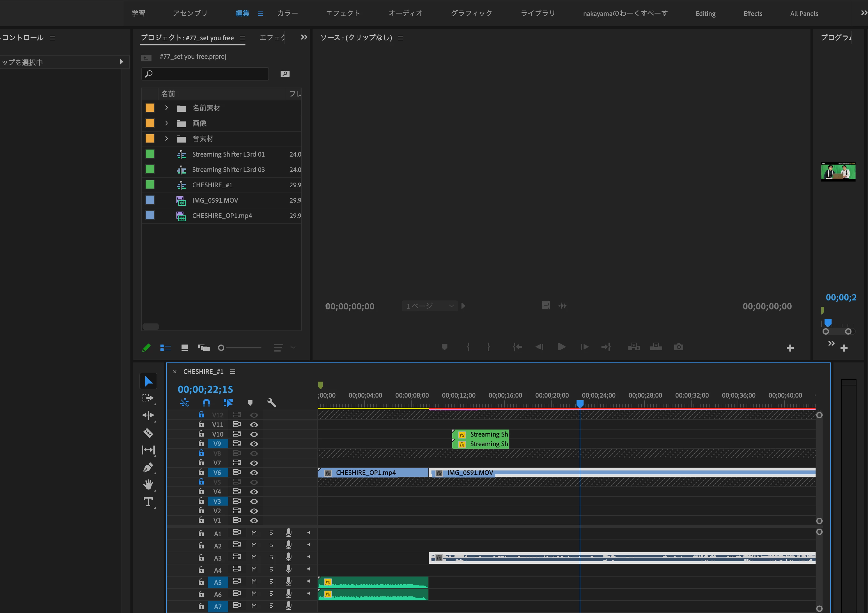Switch project panel to list view

pyautogui.click(x=165, y=347)
